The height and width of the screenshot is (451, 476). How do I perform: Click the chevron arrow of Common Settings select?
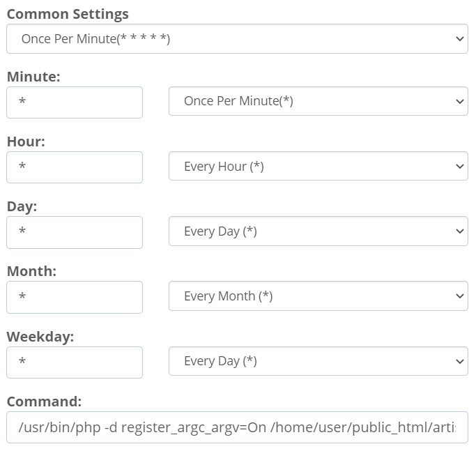pos(459,39)
